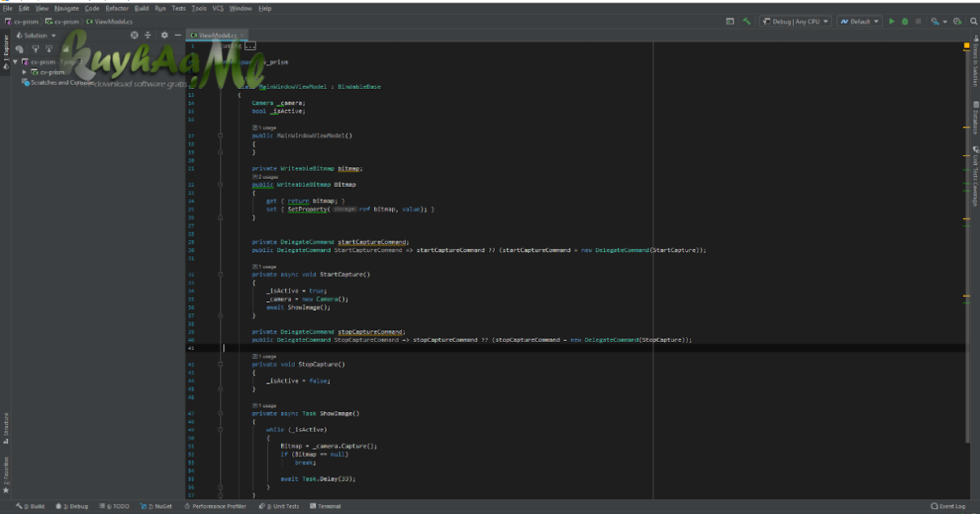Collapse the StartCapture method fold marker
The image size is (980, 514).
tap(220, 274)
